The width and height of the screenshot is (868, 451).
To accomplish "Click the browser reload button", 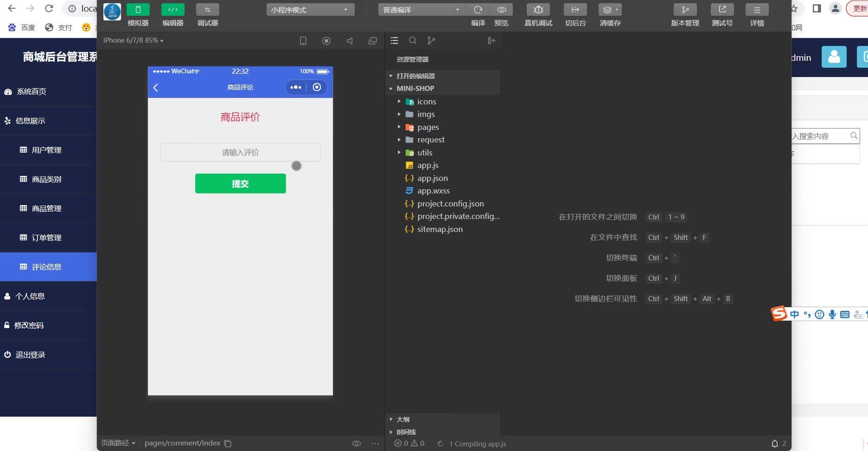I will [x=49, y=8].
